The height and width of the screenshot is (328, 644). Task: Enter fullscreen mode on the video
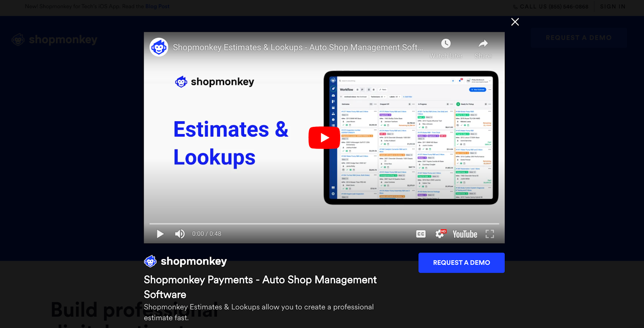coord(489,234)
